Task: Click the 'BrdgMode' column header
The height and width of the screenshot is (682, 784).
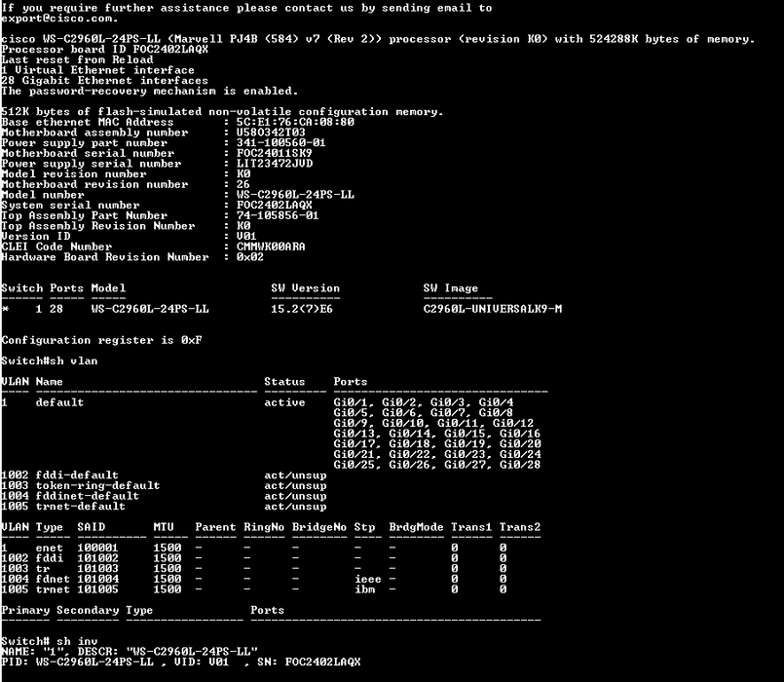Action: click(x=416, y=528)
